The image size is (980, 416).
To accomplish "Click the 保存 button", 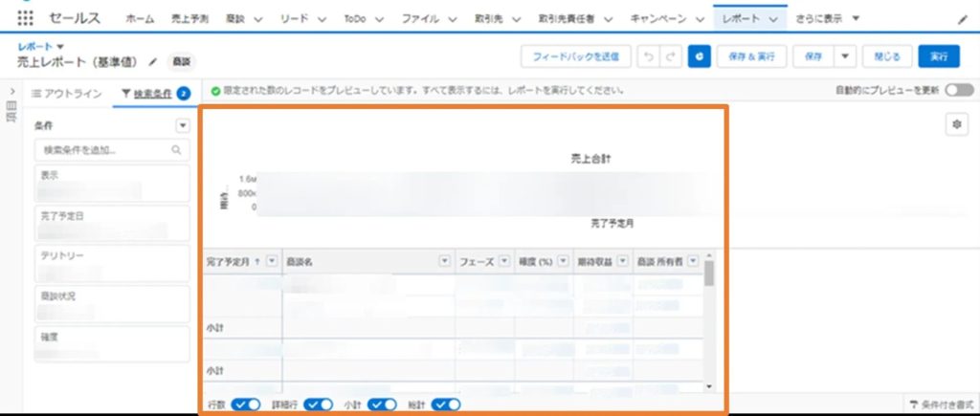I will 813,56.
